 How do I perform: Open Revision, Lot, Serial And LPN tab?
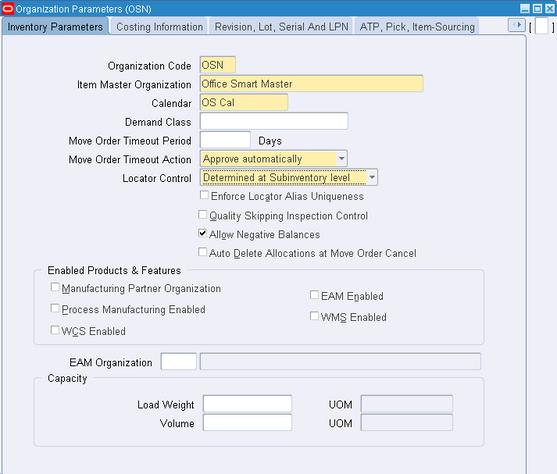pyautogui.click(x=281, y=27)
